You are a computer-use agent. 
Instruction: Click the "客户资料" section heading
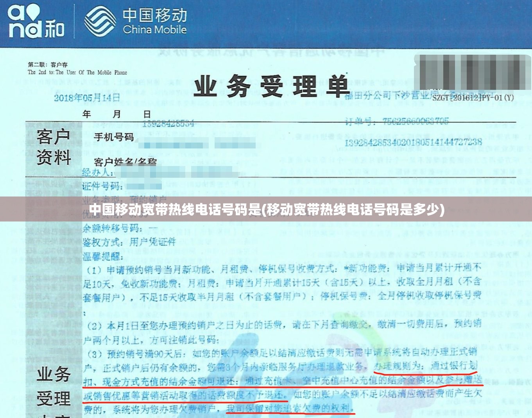point(54,147)
